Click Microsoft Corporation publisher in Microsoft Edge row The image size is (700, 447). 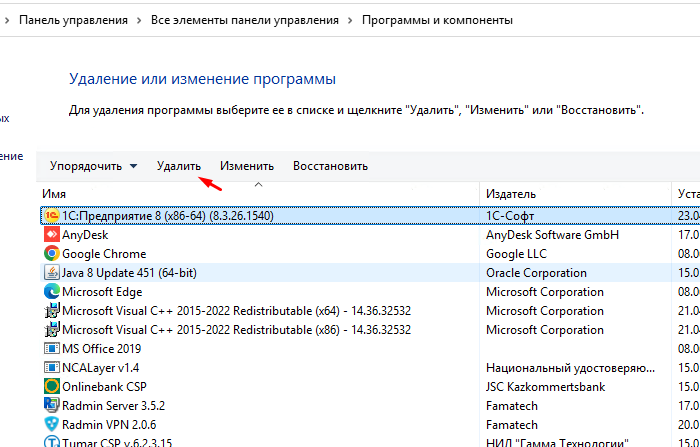[545, 292]
